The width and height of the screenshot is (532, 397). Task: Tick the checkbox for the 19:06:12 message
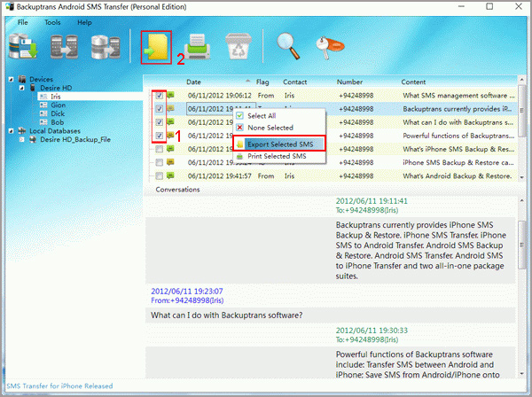pyautogui.click(x=159, y=96)
